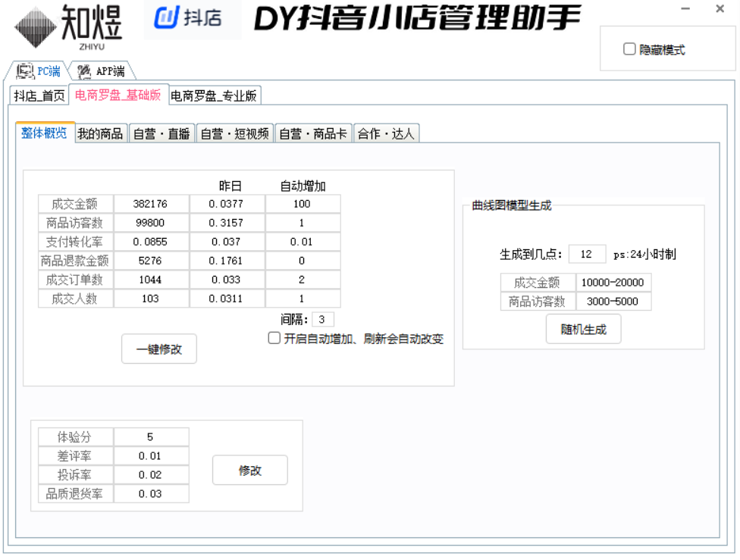Click the 生成到几点 field showing 12
The image size is (740, 560).
click(587, 254)
